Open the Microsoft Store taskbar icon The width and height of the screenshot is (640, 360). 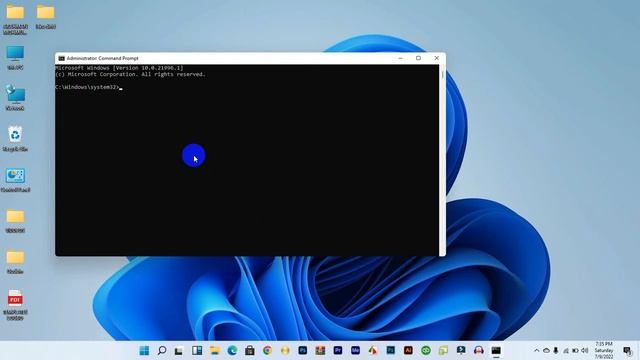250,350
